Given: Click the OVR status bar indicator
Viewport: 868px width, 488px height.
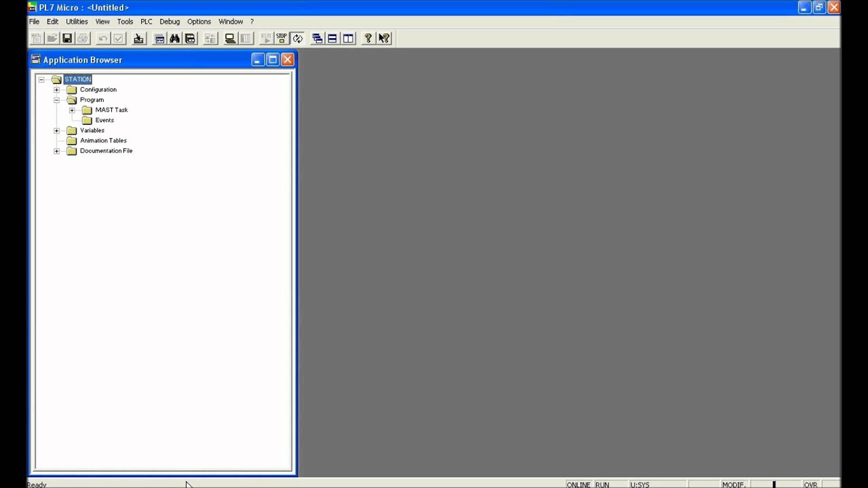Looking at the screenshot, I should click(810, 485).
